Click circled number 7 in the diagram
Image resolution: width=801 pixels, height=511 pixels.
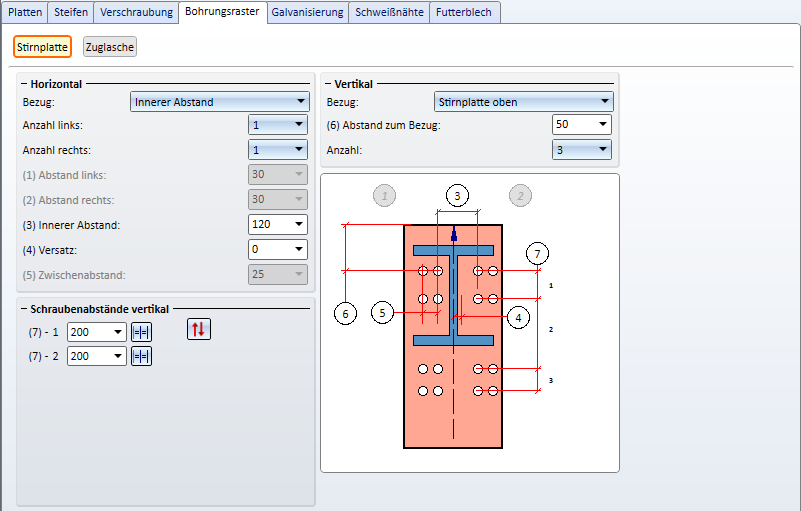(537, 253)
